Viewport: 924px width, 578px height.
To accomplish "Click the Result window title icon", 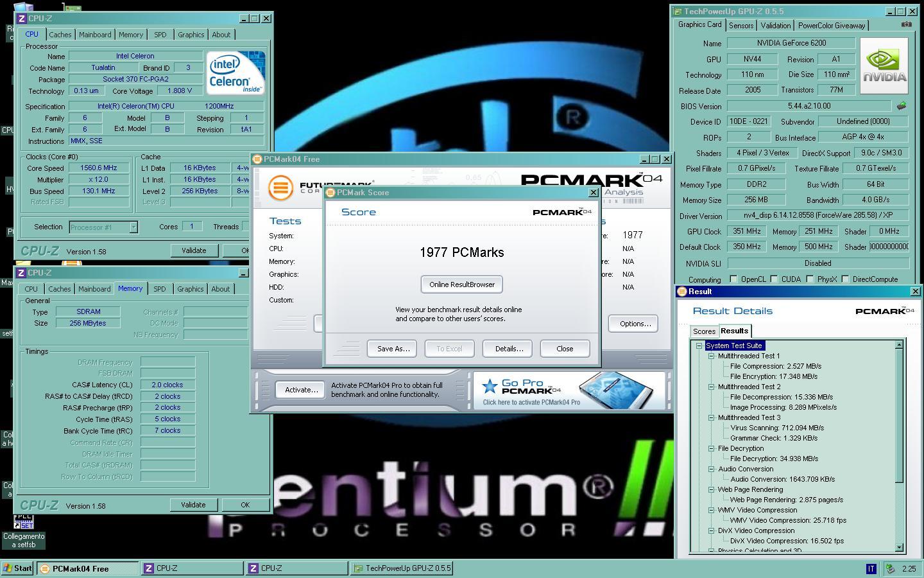I will 681,292.
